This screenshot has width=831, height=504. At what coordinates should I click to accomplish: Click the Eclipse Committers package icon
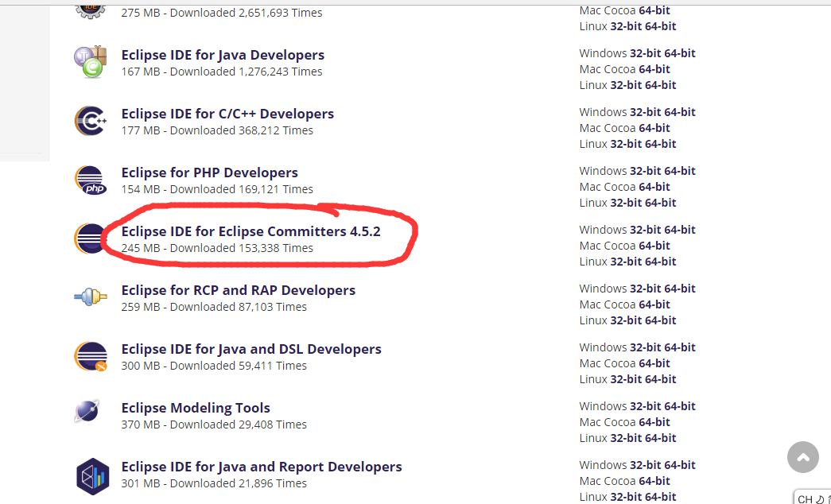coord(89,238)
